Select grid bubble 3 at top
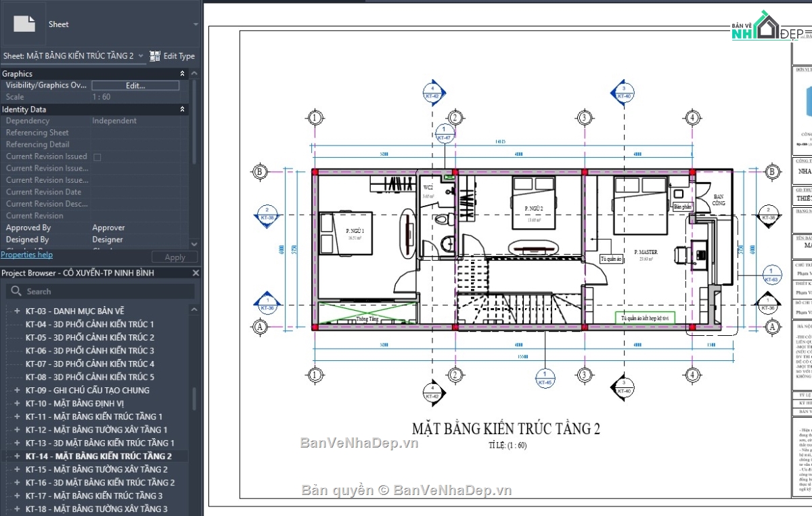 click(584, 117)
